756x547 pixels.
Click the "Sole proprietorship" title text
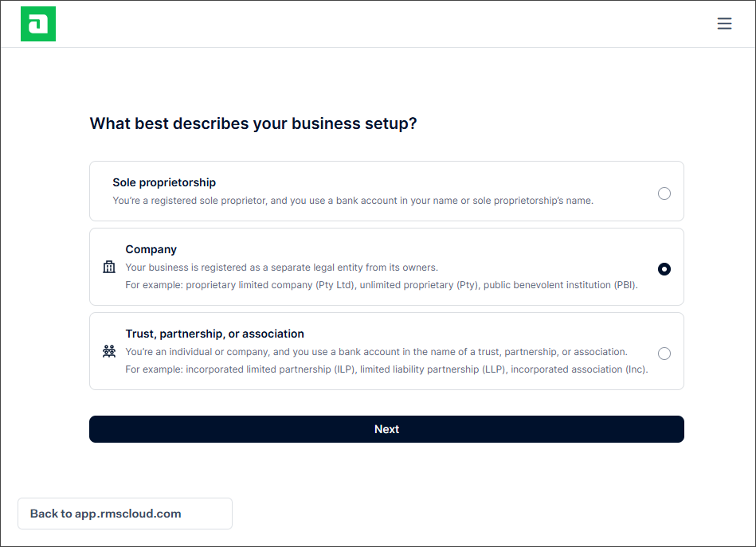164,182
